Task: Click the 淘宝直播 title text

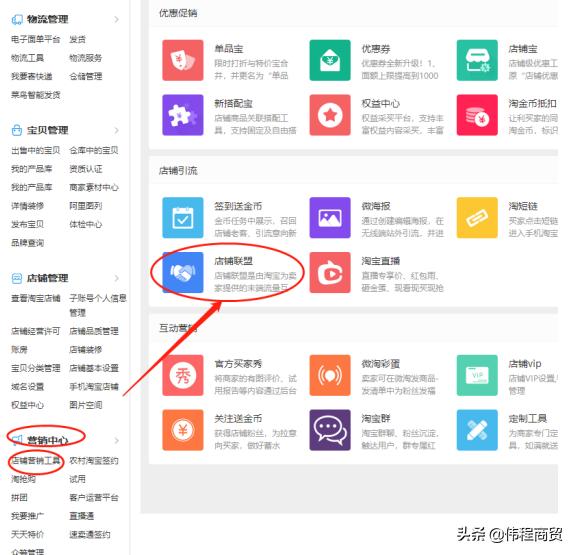Action: click(381, 261)
